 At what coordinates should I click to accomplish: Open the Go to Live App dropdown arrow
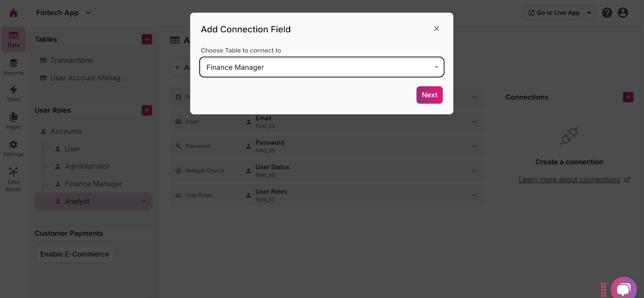pyautogui.click(x=589, y=13)
